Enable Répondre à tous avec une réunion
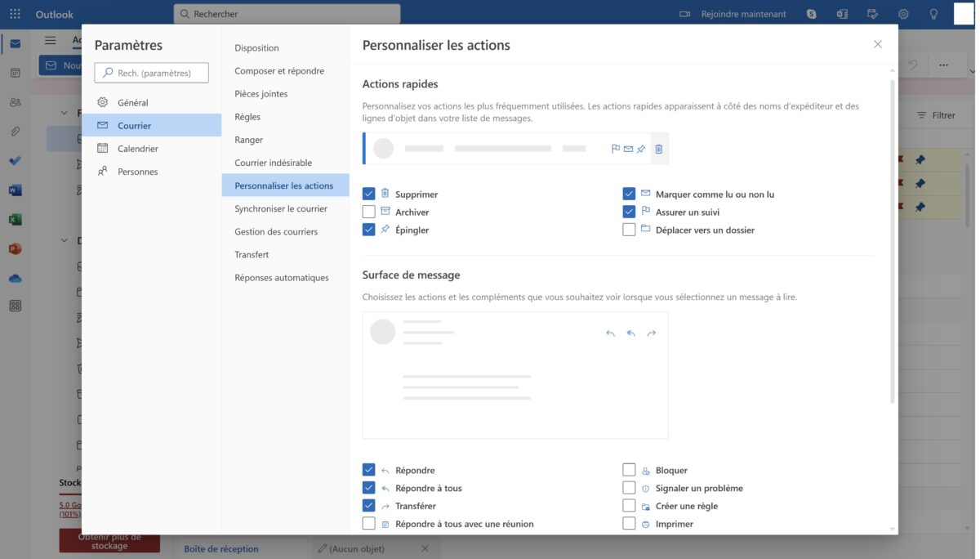The image size is (980, 559). [368, 524]
